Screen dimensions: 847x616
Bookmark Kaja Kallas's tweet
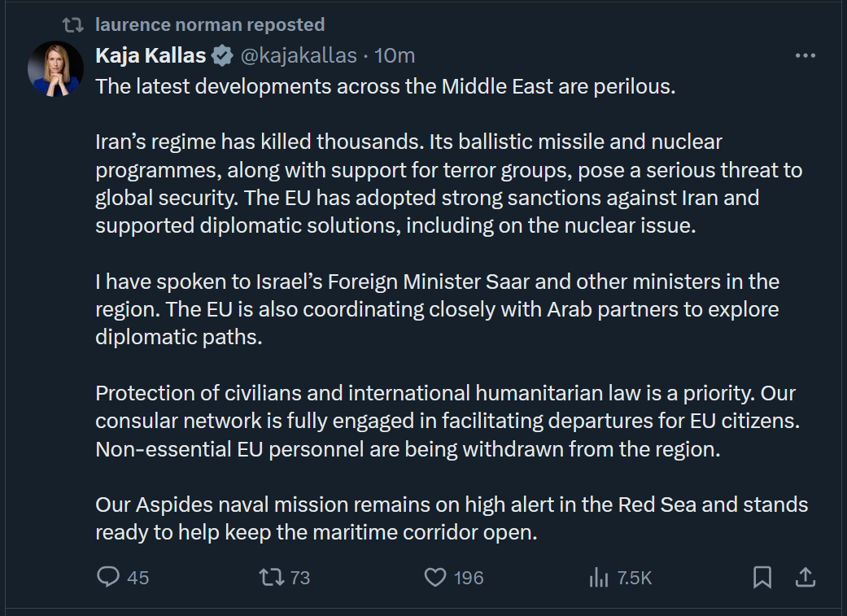[x=762, y=577]
